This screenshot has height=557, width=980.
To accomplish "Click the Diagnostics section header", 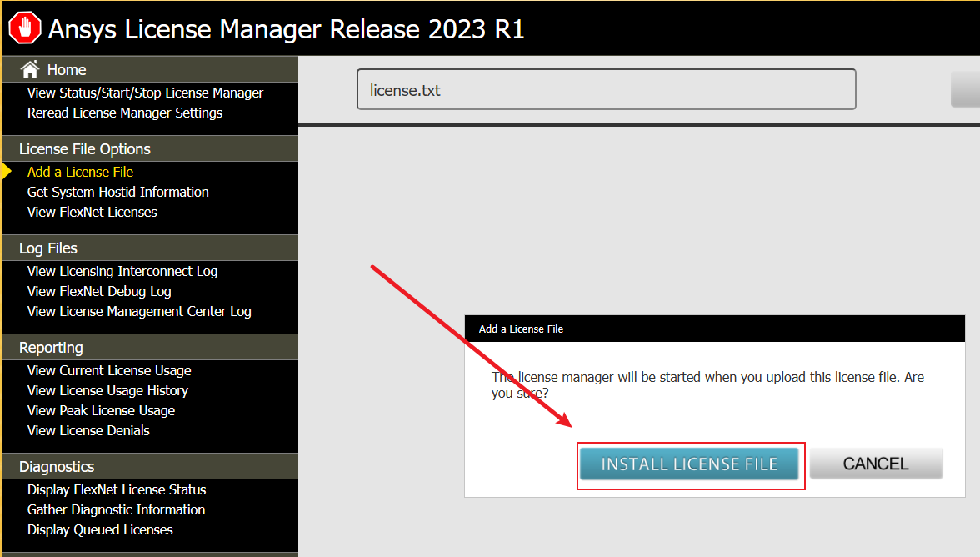I will (x=151, y=467).
